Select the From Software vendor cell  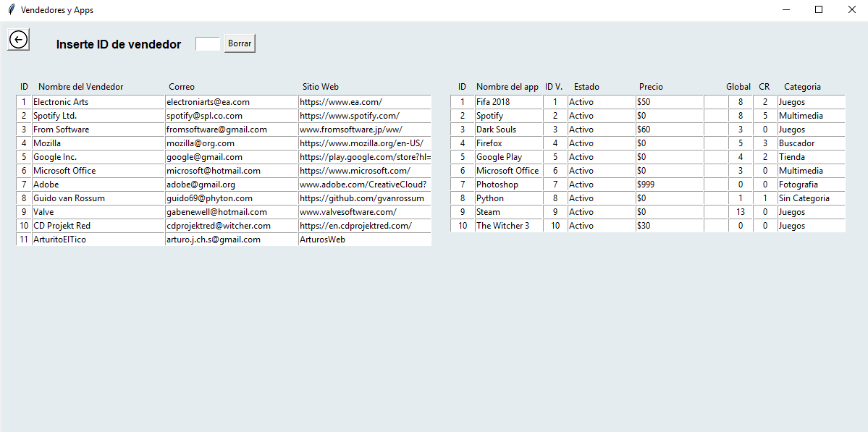(98, 130)
